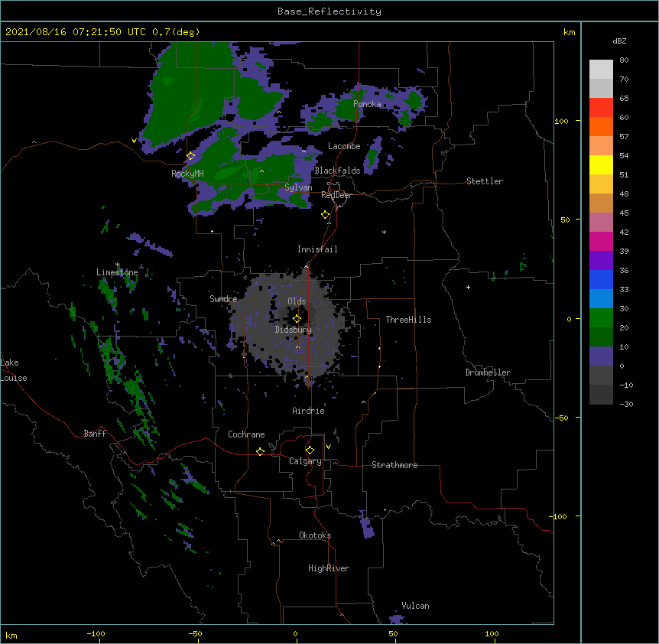Click the Strathmore city label
This screenshot has height=644, width=659.
point(394,465)
